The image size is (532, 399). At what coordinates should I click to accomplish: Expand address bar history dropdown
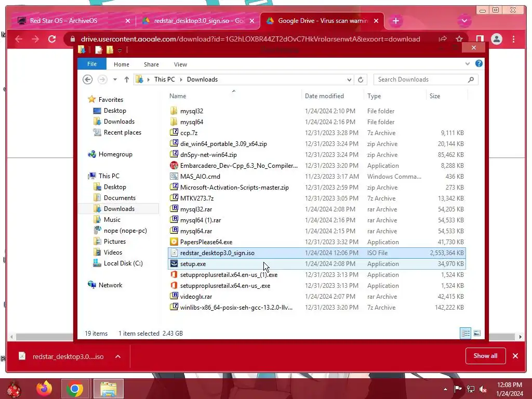(349, 79)
